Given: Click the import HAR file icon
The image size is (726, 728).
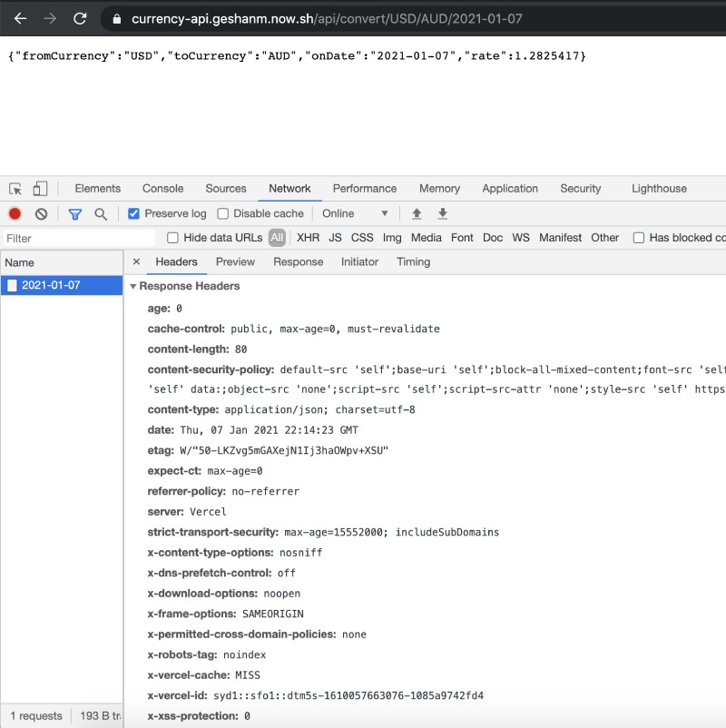Looking at the screenshot, I should coord(416,213).
